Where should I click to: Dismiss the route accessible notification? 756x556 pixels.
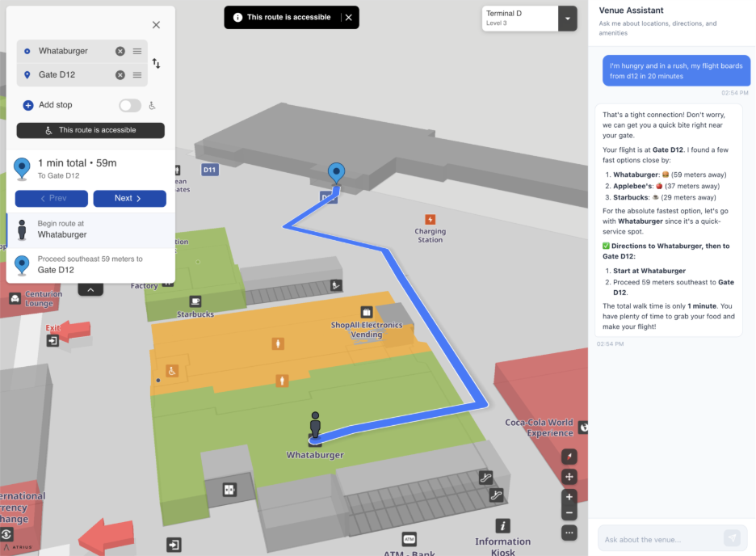click(x=349, y=17)
